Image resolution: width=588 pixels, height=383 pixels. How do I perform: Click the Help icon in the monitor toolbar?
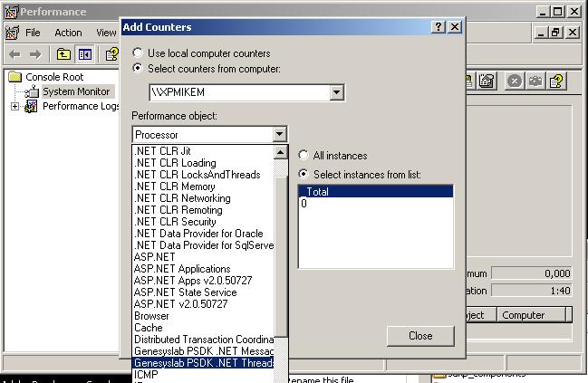click(x=555, y=81)
